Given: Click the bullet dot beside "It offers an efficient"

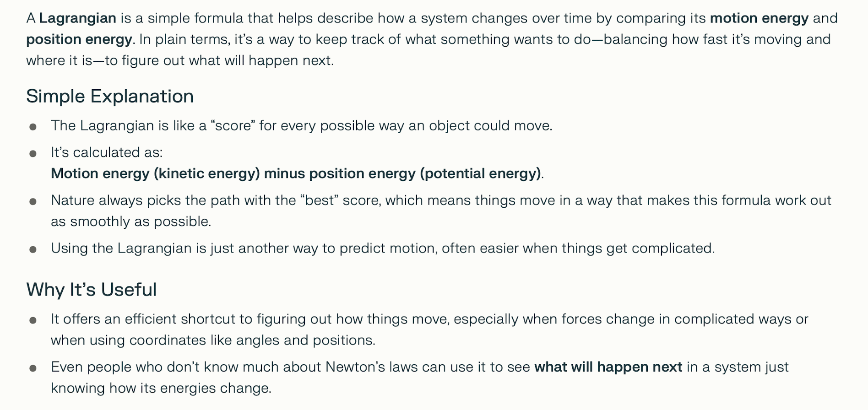Looking at the screenshot, I should (33, 320).
